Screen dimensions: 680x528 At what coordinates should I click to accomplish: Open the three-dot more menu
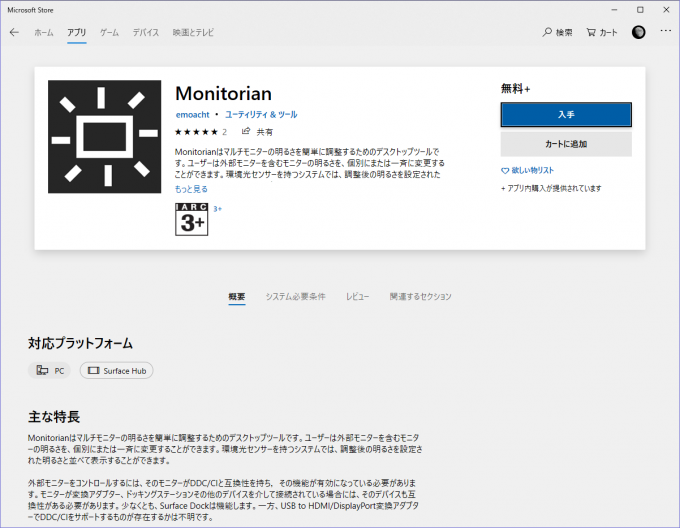click(x=666, y=31)
